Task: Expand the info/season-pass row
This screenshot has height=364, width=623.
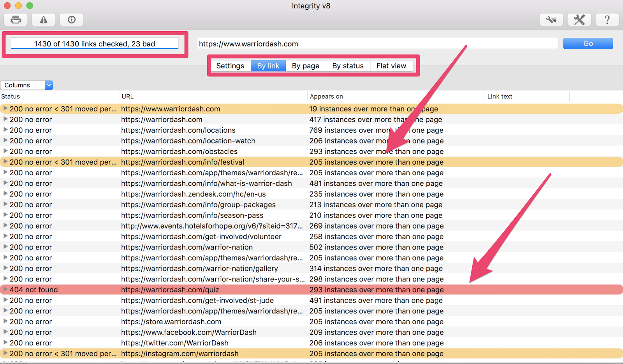Action: click(x=5, y=215)
